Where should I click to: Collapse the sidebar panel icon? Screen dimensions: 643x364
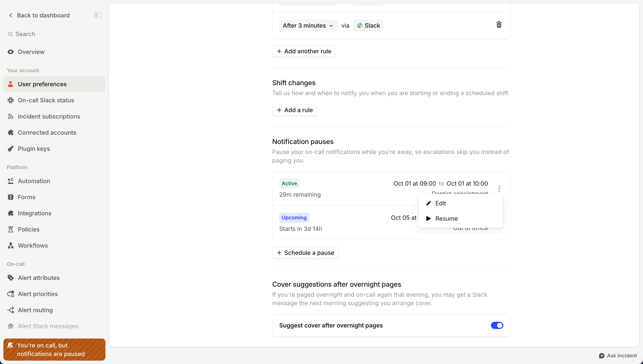pos(98,15)
